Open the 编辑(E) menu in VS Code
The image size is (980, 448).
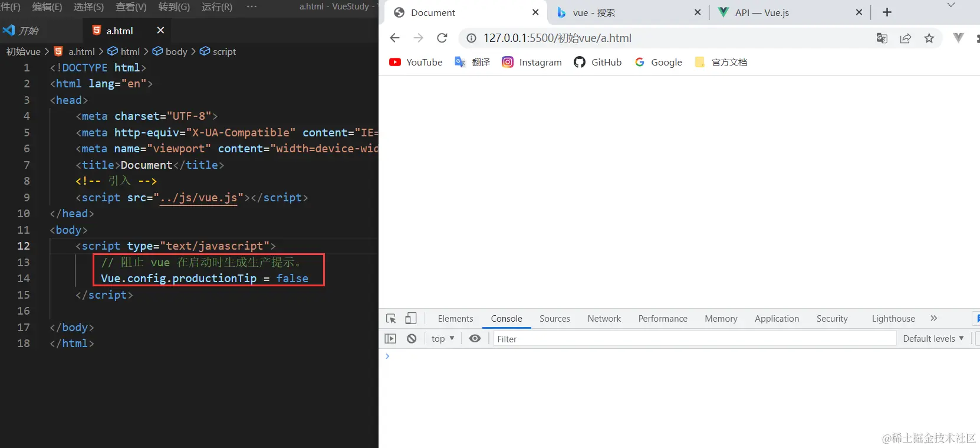point(47,7)
